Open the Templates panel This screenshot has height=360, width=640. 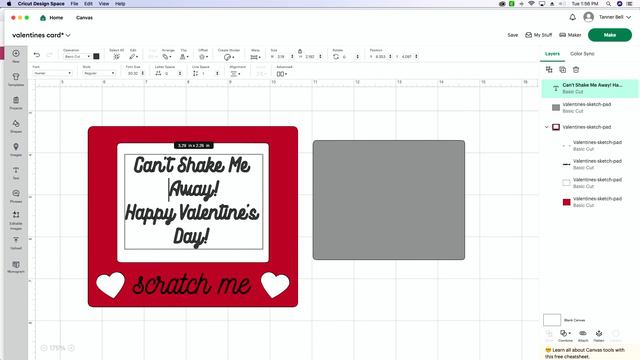tap(16, 79)
